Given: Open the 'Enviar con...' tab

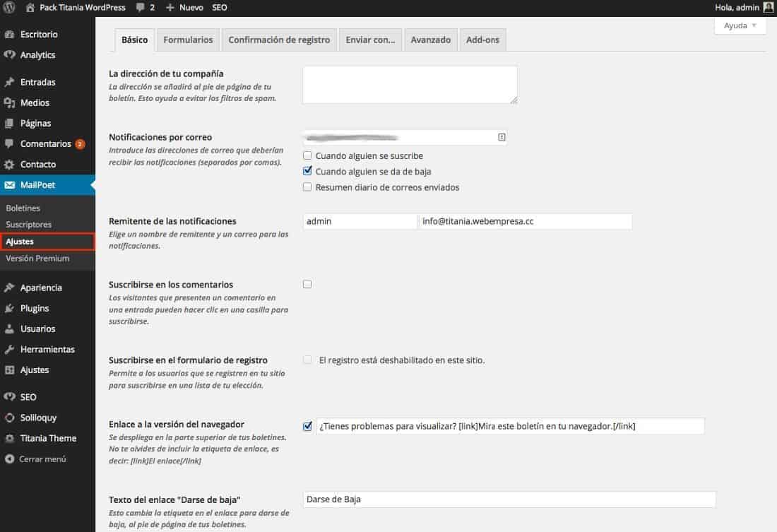Looking at the screenshot, I should click(370, 40).
